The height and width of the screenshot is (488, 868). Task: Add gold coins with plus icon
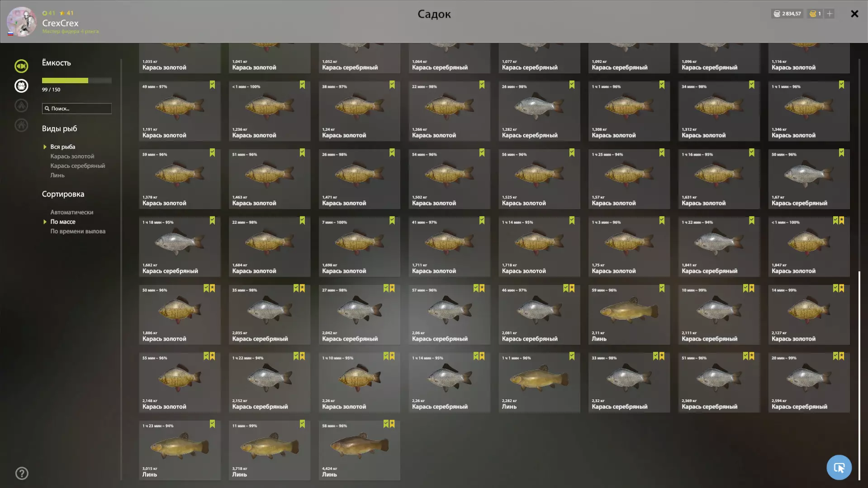point(830,14)
